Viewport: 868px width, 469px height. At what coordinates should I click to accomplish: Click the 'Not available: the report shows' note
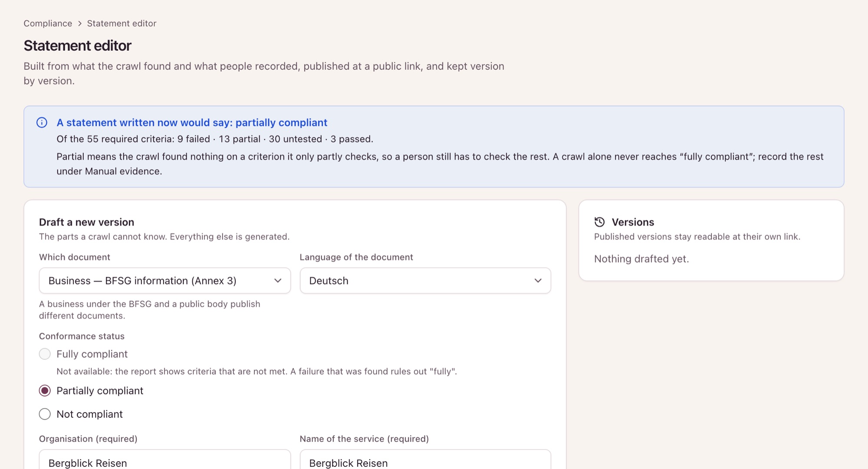click(256, 371)
